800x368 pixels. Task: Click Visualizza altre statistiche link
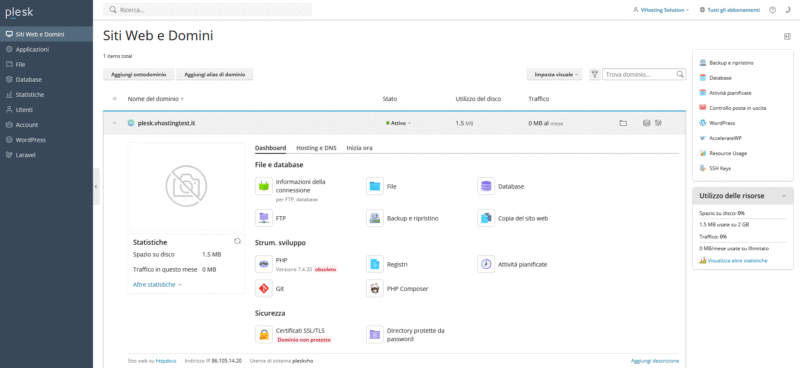tap(737, 260)
